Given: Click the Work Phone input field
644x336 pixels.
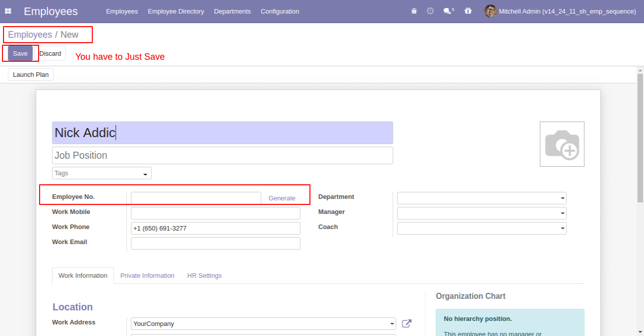Looking at the screenshot, I should pyautogui.click(x=216, y=228).
